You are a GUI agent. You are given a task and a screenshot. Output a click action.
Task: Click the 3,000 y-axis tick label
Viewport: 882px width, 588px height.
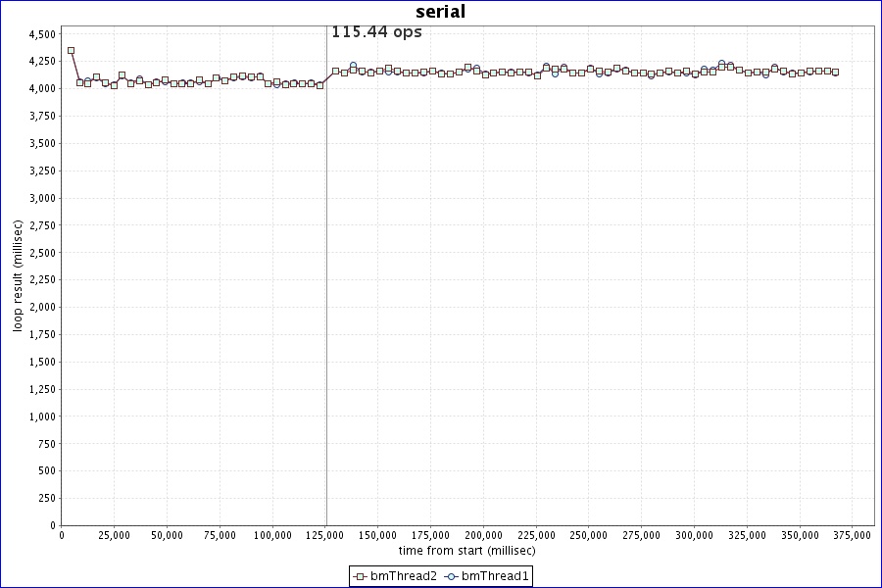tap(42, 198)
